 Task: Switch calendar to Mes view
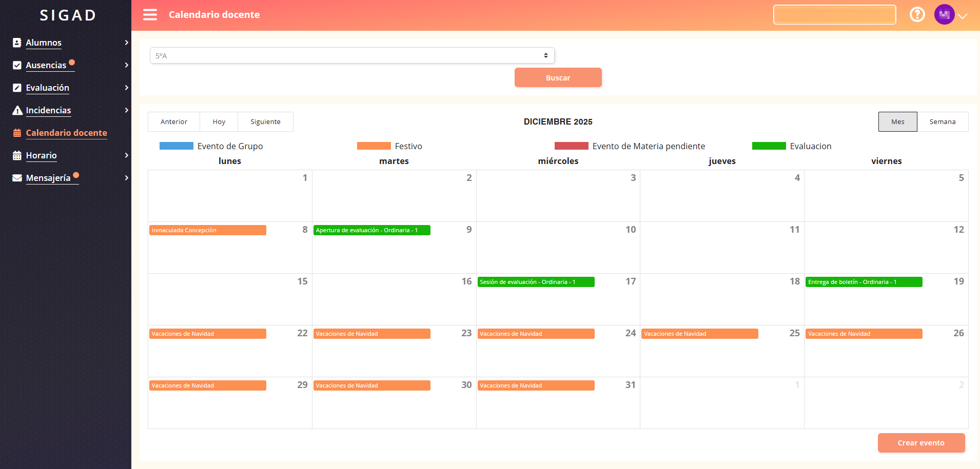897,122
